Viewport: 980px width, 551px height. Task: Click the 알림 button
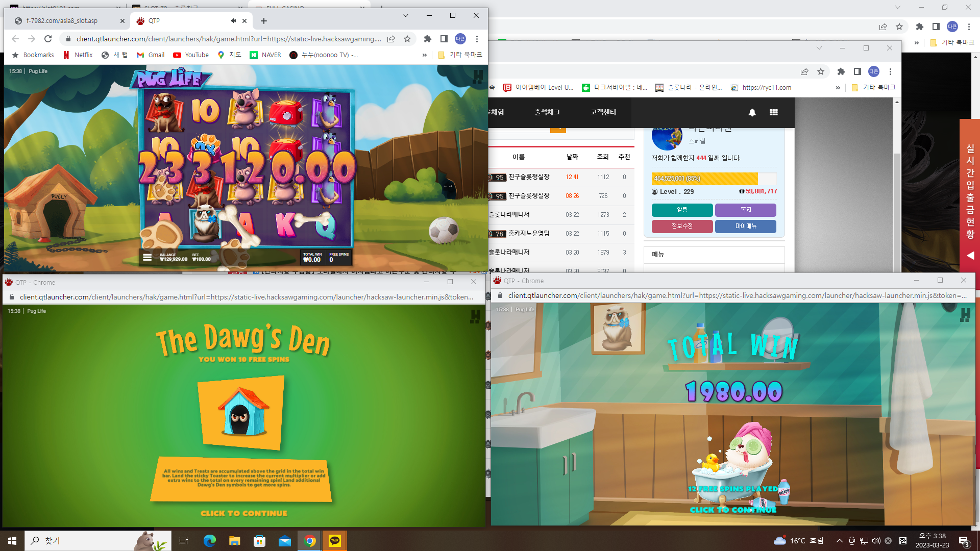pos(682,210)
